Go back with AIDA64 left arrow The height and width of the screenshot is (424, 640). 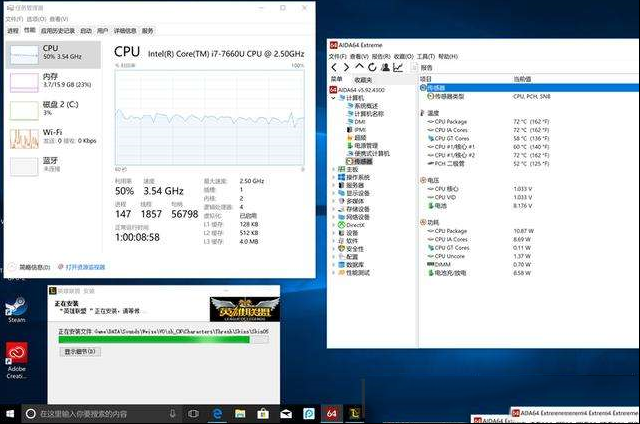pyautogui.click(x=334, y=67)
